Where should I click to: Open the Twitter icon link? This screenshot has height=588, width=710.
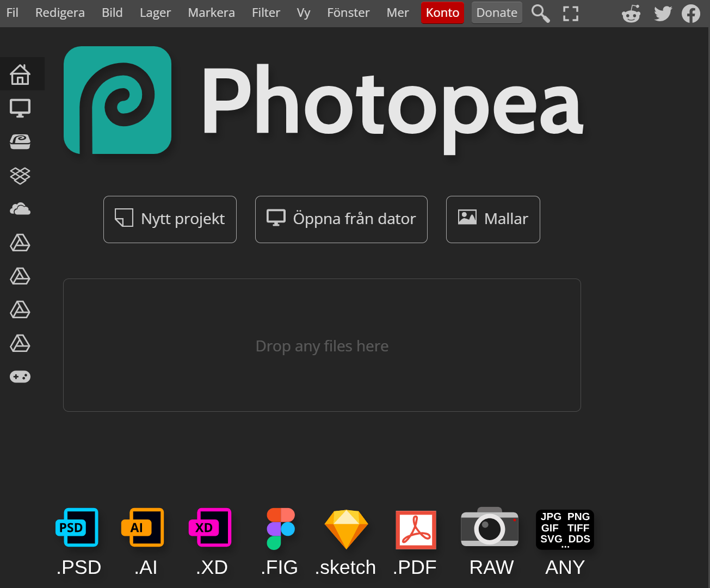click(663, 13)
